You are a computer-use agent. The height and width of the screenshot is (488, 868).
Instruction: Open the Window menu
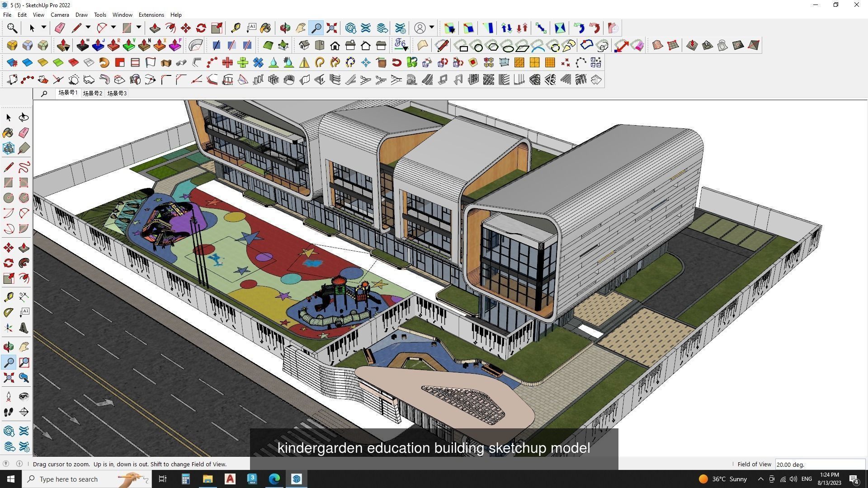122,14
